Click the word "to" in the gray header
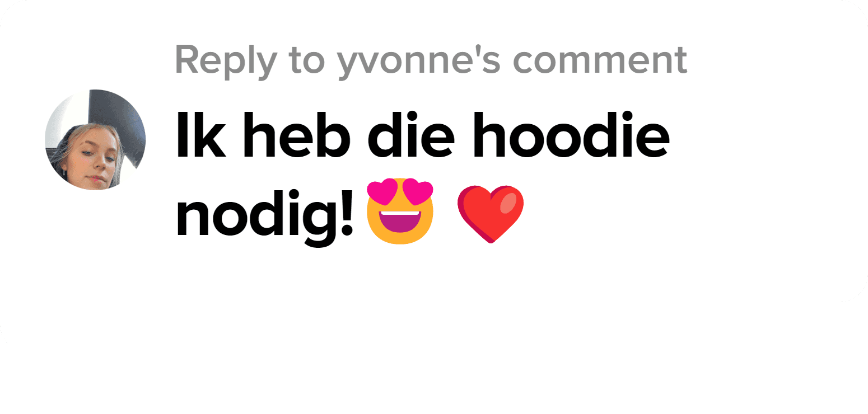Image resolution: width=868 pixels, height=414 pixels. point(306,60)
